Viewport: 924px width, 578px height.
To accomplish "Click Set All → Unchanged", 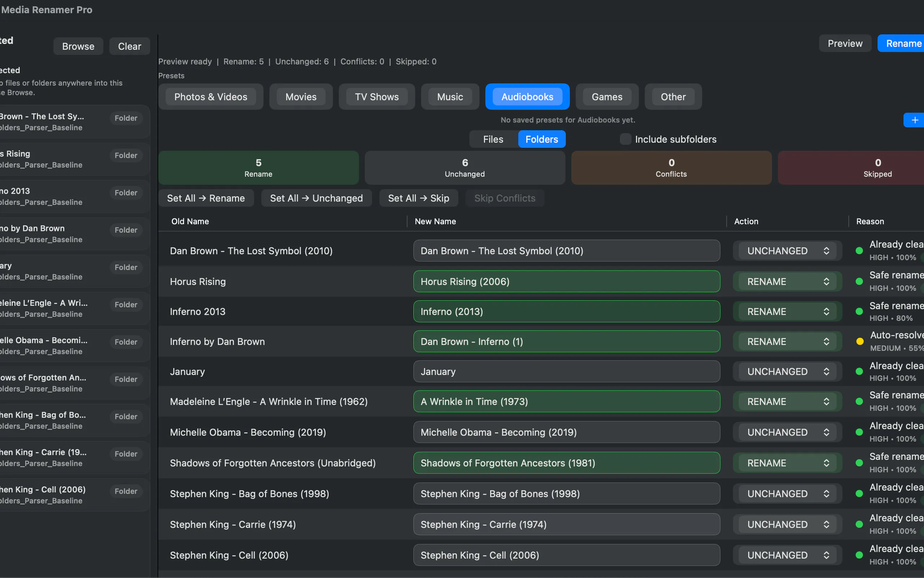I will pyautogui.click(x=316, y=198).
